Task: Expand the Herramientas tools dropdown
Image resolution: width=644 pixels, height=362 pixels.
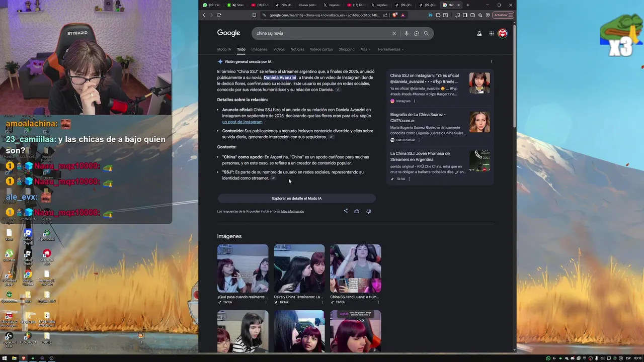Action: click(x=391, y=49)
